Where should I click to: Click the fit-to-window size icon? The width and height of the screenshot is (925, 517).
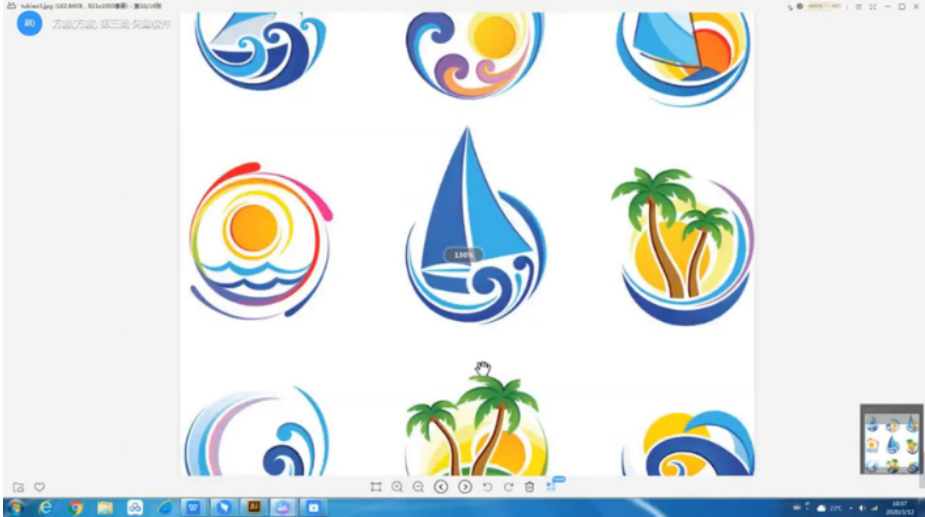coord(376,487)
